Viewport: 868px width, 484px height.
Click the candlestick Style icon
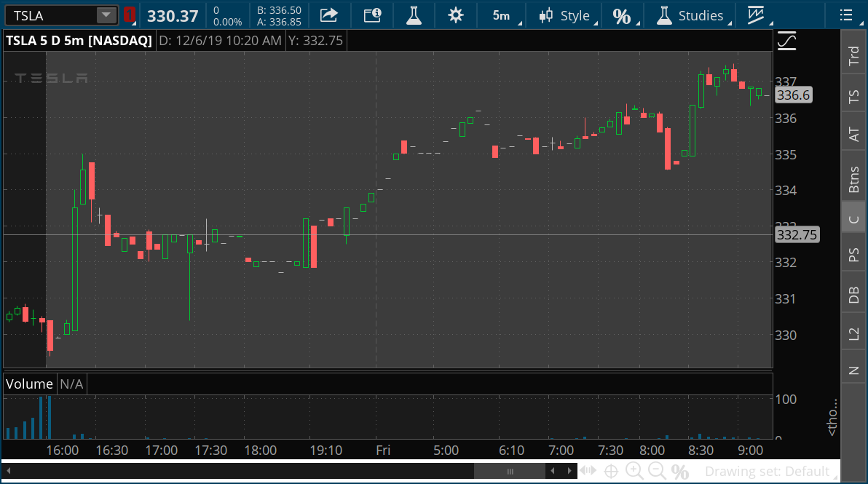pyautogui.click(x=546, y=15)
